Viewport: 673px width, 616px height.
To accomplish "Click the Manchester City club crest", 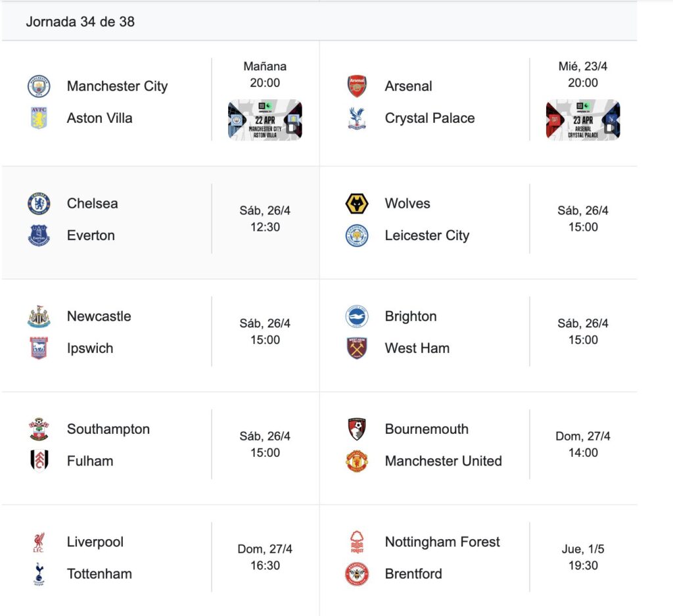I will click(x=39, y=86).
